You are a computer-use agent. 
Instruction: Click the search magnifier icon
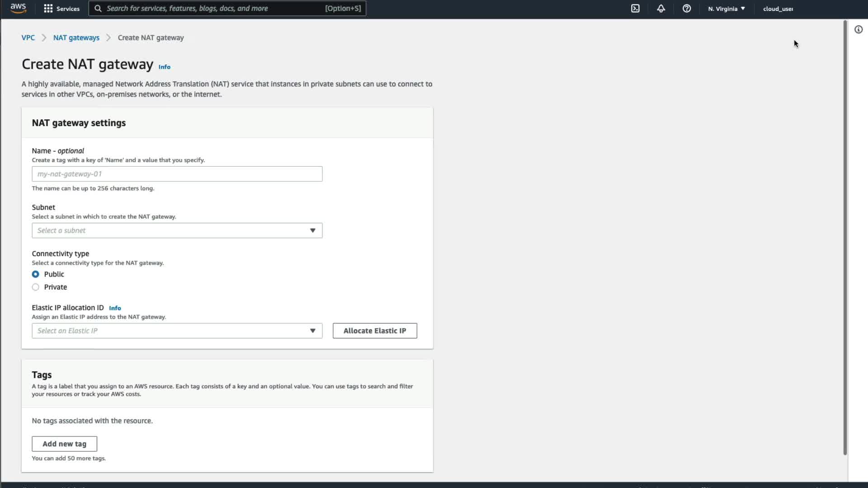(98, 9)
